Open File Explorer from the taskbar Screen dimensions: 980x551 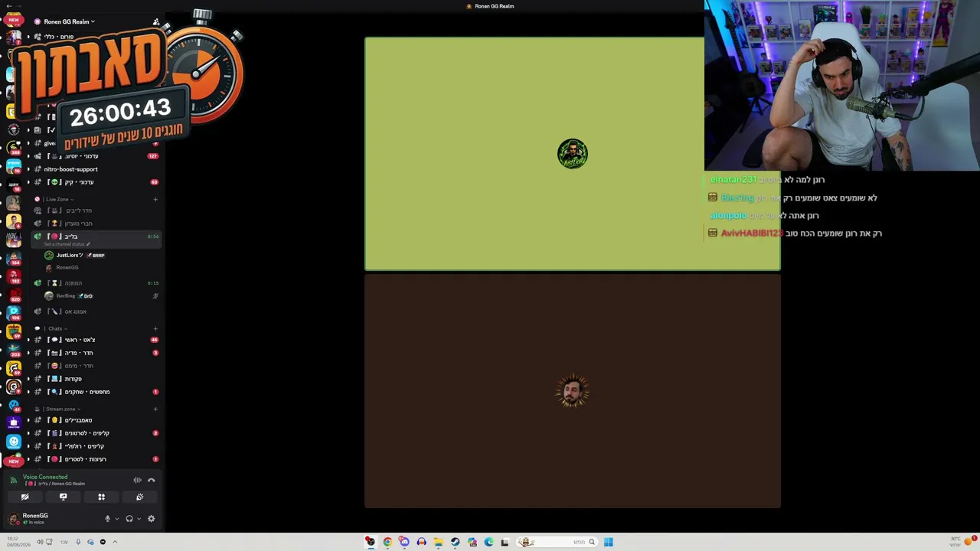point(438,542)
